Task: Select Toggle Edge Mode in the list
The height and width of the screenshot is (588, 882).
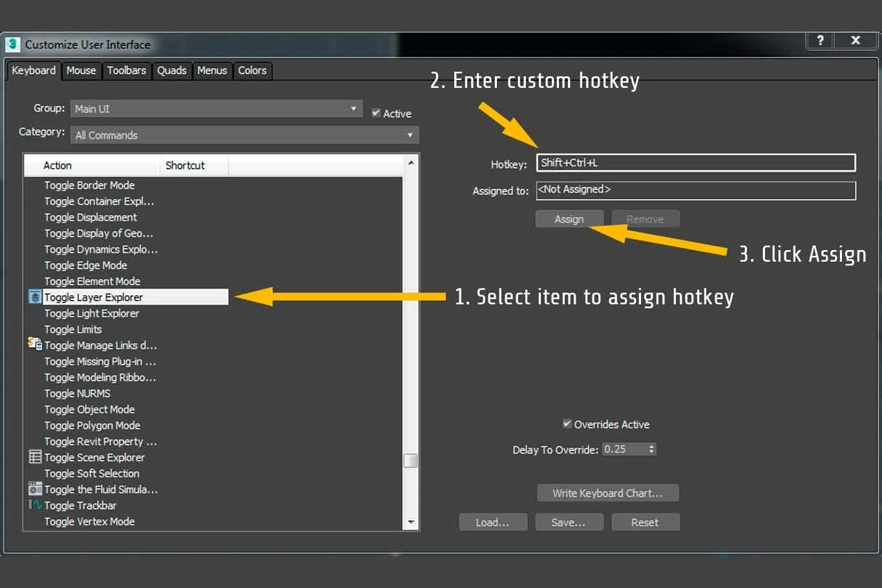Action: [x=85, y=266]
